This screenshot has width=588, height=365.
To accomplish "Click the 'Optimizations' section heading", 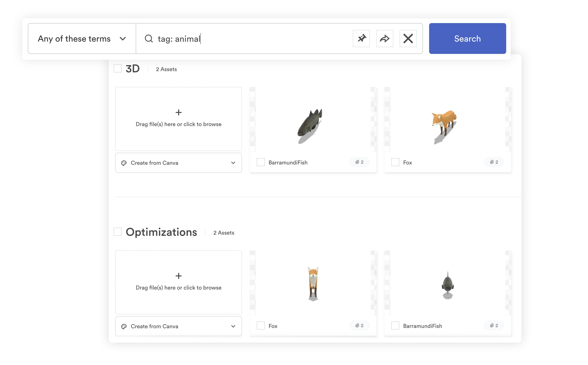I will click(161, 232).
